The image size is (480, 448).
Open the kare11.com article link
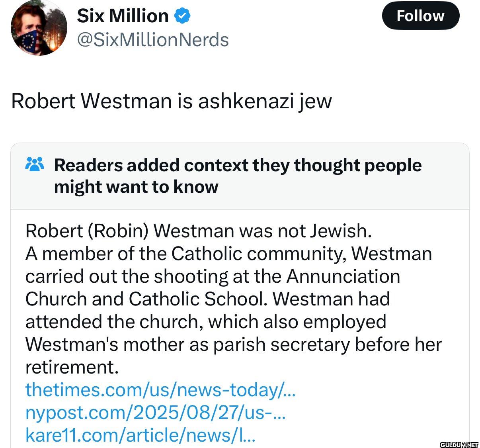(140, 435)
